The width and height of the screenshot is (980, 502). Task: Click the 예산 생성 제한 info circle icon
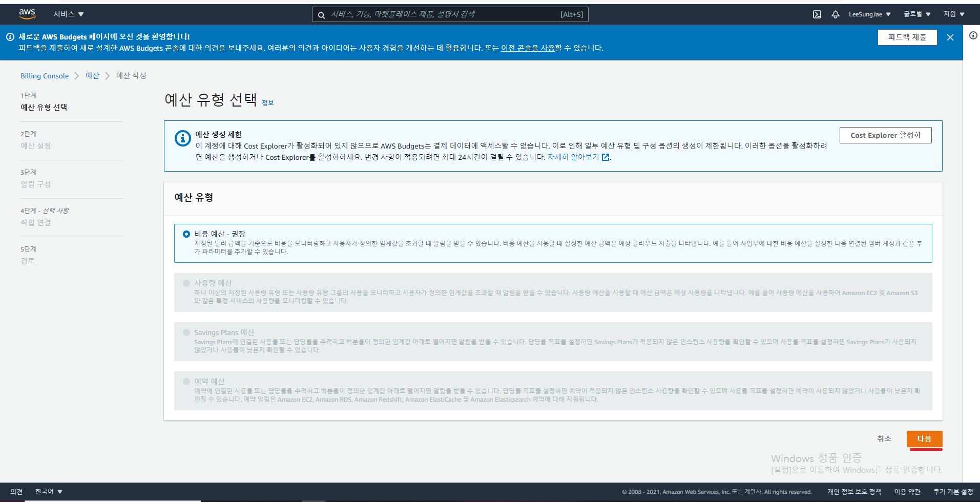coord(183,138)
